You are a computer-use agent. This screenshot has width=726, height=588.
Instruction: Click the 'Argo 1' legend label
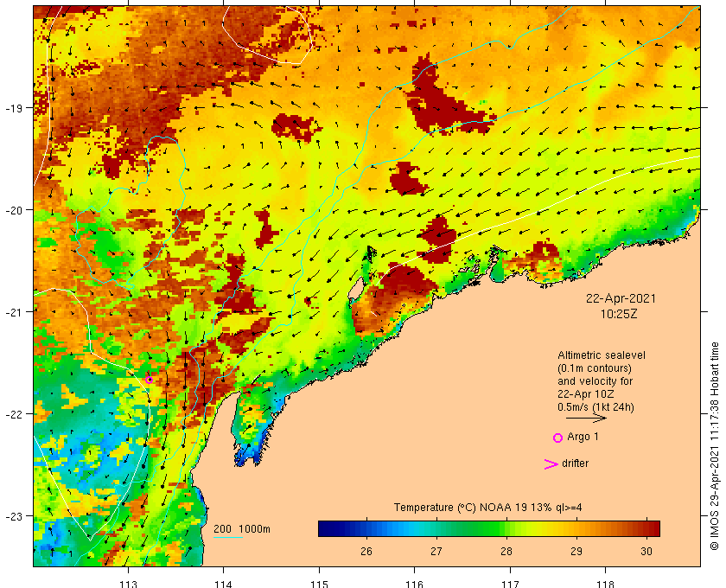pyautogui.click(x=583, y=437)
